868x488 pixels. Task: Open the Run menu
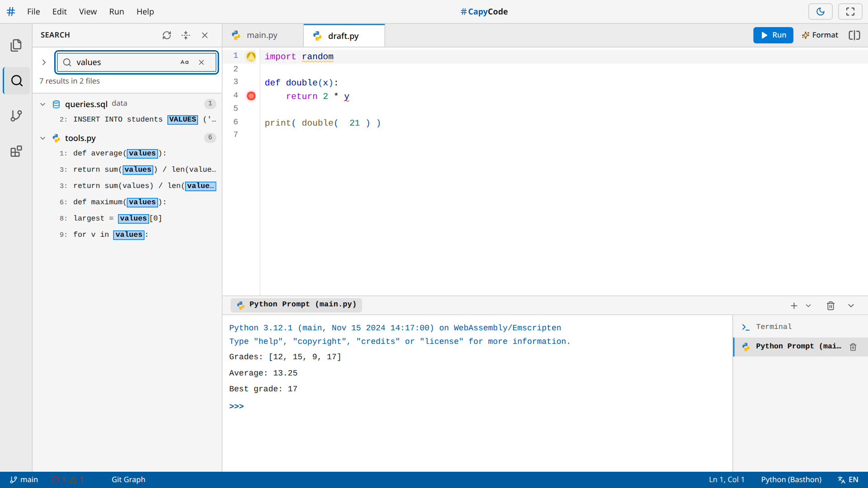[x=117, y=12]
